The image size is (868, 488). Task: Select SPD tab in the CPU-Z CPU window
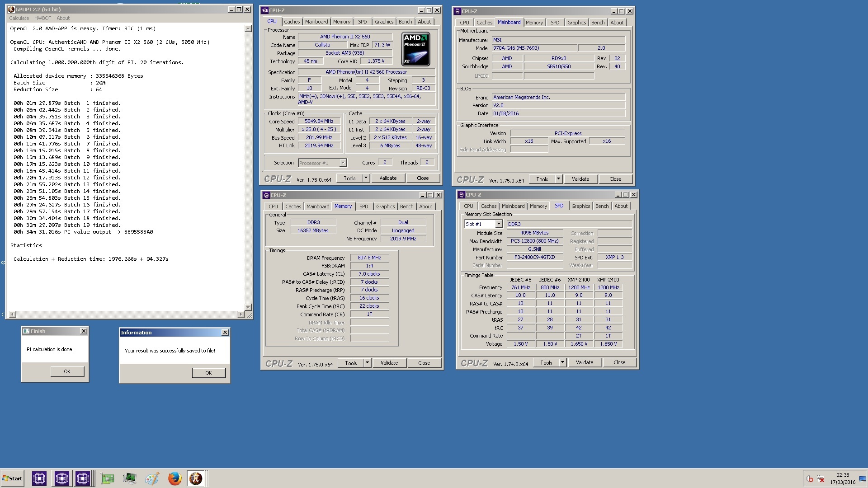(363, 22)
